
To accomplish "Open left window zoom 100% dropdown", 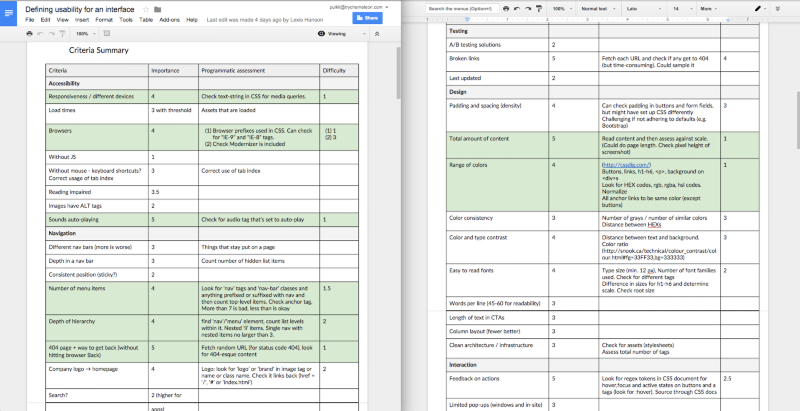I will click(x=85, y=34).
